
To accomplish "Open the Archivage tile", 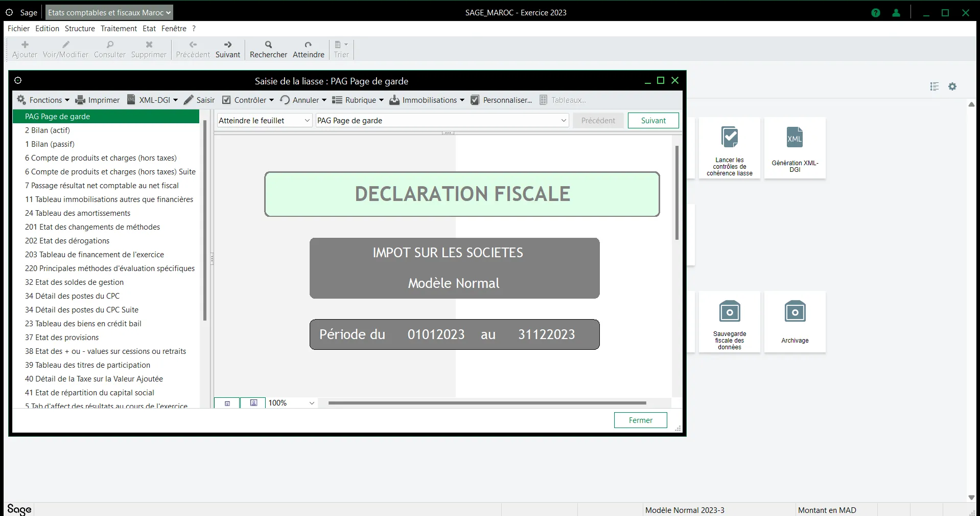I will tap(795, 322).
